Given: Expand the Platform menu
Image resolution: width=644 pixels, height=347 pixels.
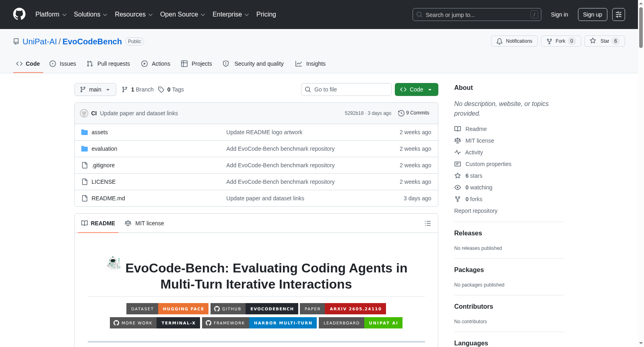Looking at the screenshot, I should pos(51,15).
